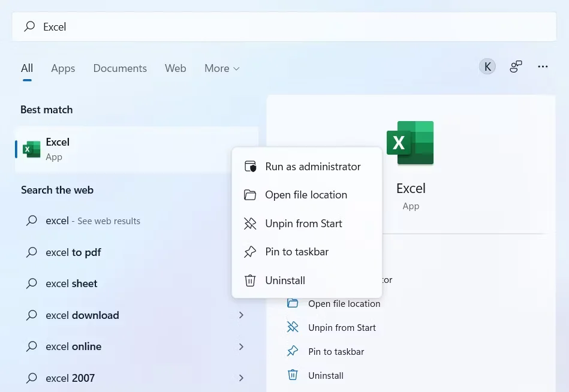Click the Pin to taskbar pin icon

tap(250, 252)
